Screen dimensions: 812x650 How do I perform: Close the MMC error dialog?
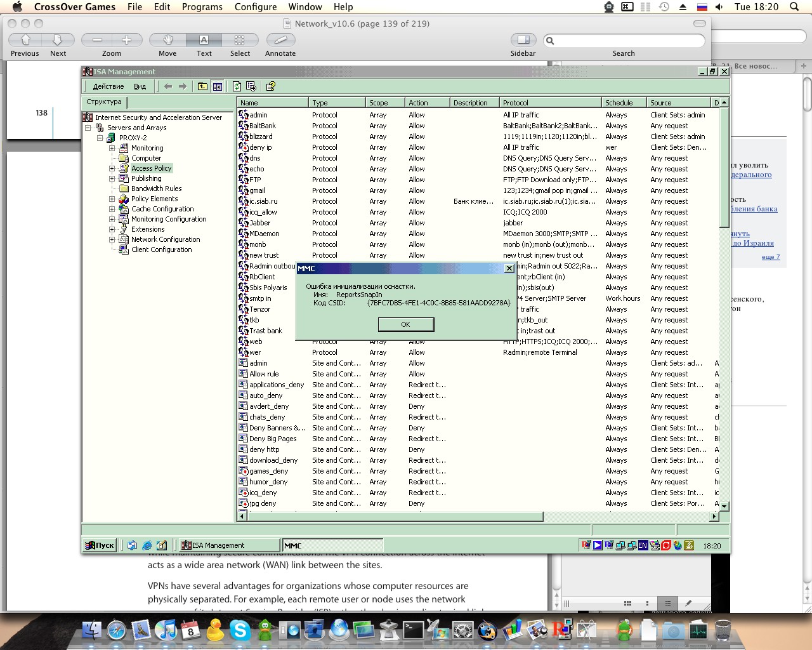click(509, 269)
